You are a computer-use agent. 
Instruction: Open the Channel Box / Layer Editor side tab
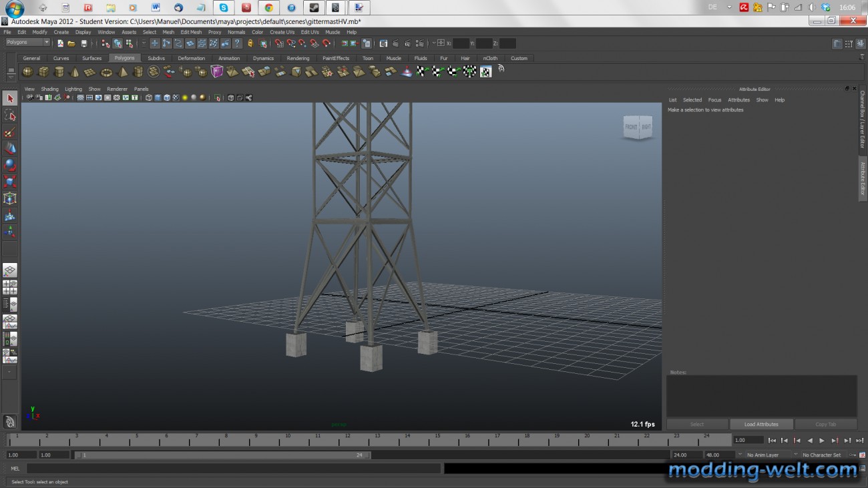[x=862, y=119]
